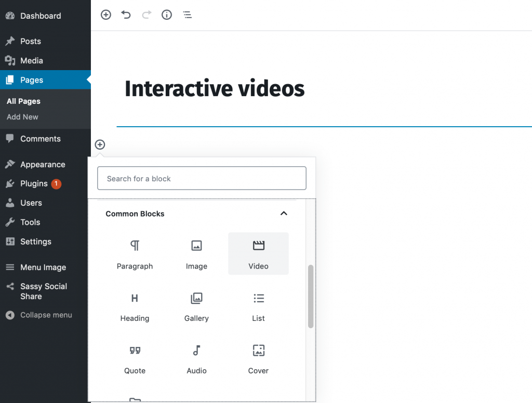Click the Sassy Social Share icon
The width and height of the screenshot is (532, 403).
coord(10,286)
